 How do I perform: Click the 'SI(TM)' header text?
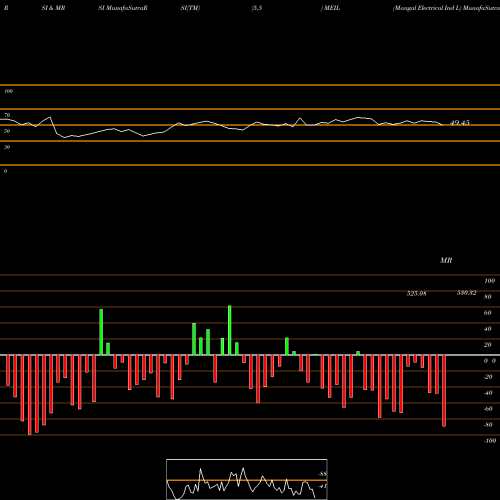point(190,8)
